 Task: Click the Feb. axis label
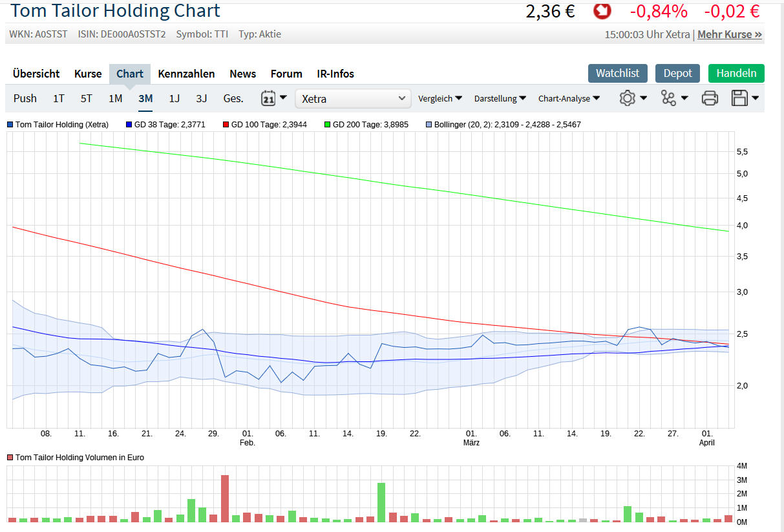click(x=248, y=443)
